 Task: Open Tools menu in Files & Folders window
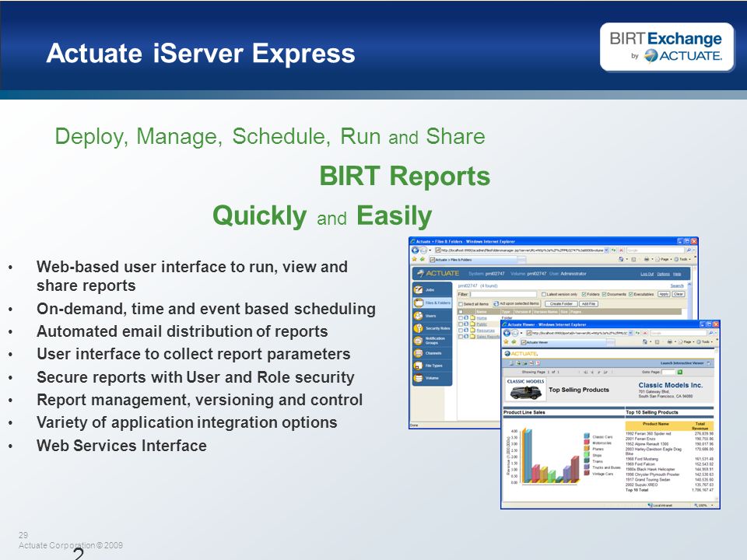coord(684,259)
